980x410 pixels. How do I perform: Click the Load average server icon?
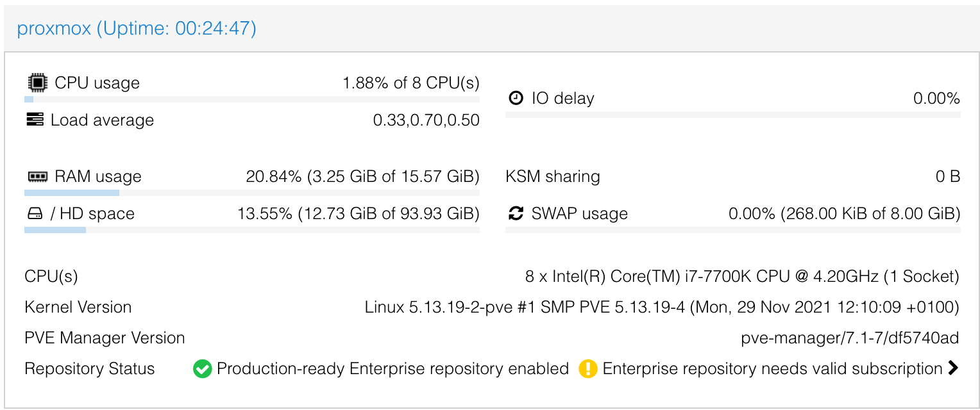[35, 120]
